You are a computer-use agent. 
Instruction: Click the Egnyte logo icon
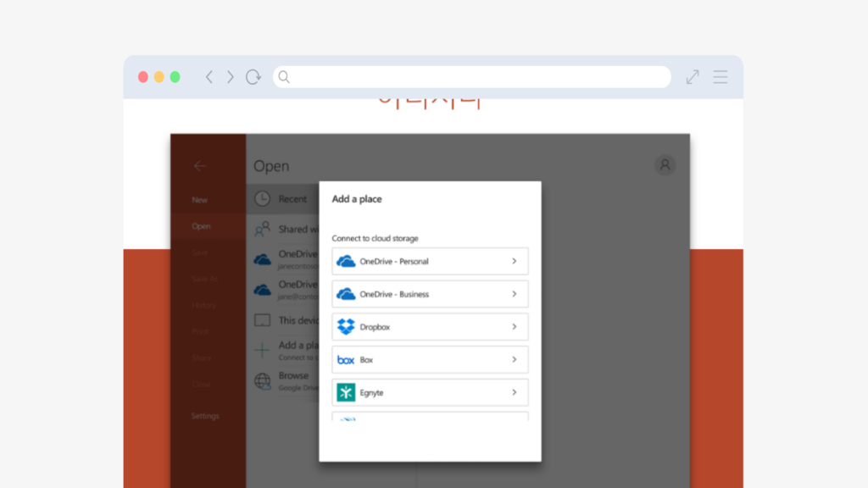coord(346,392)
